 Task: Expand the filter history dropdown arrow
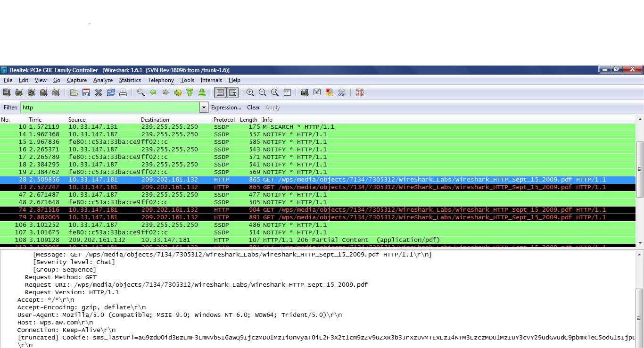pos(204,108)
